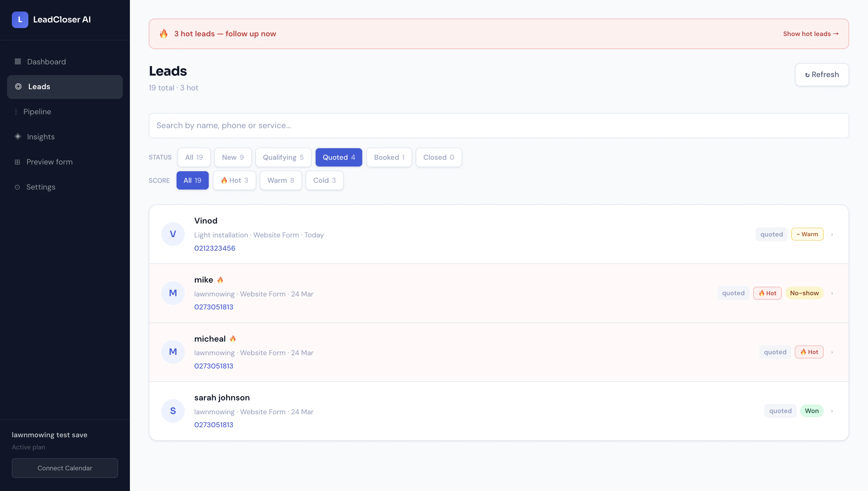This screenshot has width=868, height=491.
Task: Open sarah johnson's row chevron
Action: [x=832, y=411]
